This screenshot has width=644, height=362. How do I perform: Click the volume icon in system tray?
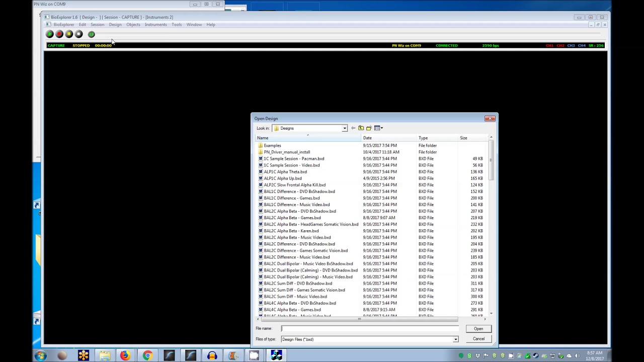pyautogui.click(x=577, y=356)
